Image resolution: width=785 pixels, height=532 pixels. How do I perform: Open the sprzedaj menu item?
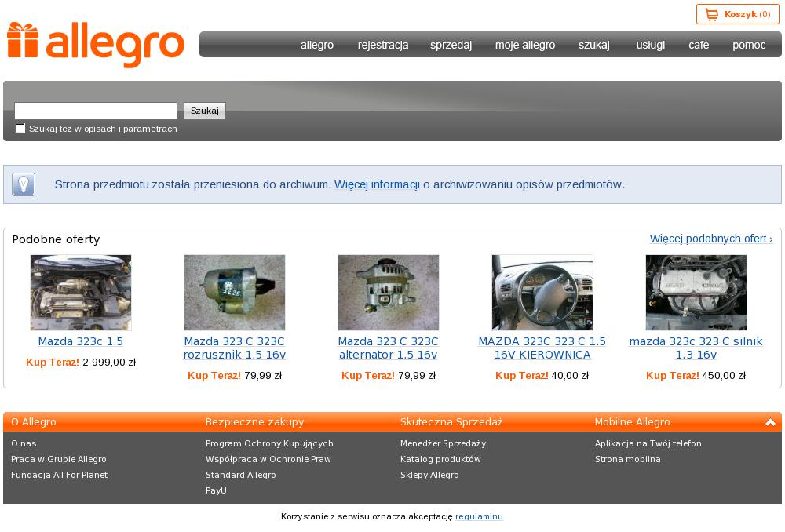(451, 45)
